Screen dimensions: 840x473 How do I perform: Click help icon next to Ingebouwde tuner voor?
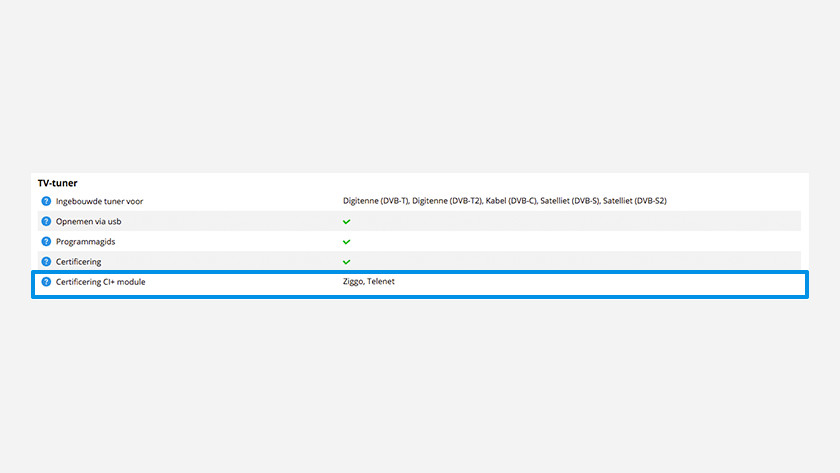tap(46, 201)
